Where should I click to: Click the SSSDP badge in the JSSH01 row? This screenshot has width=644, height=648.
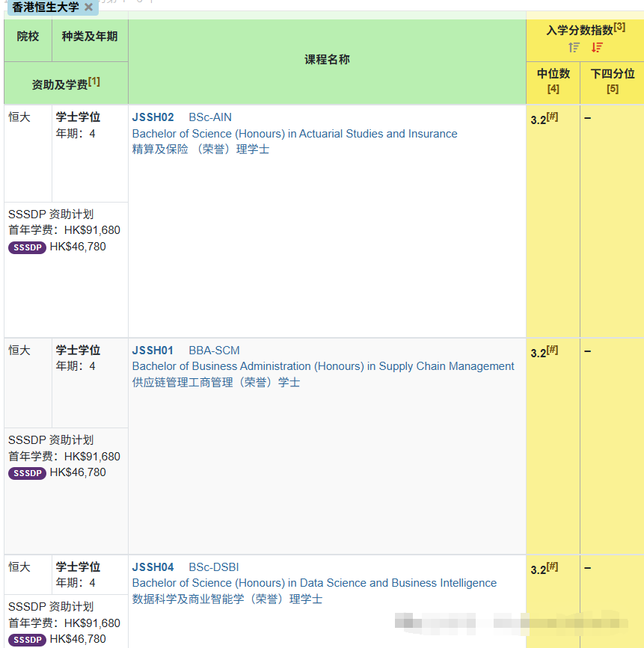pos(27,473)
